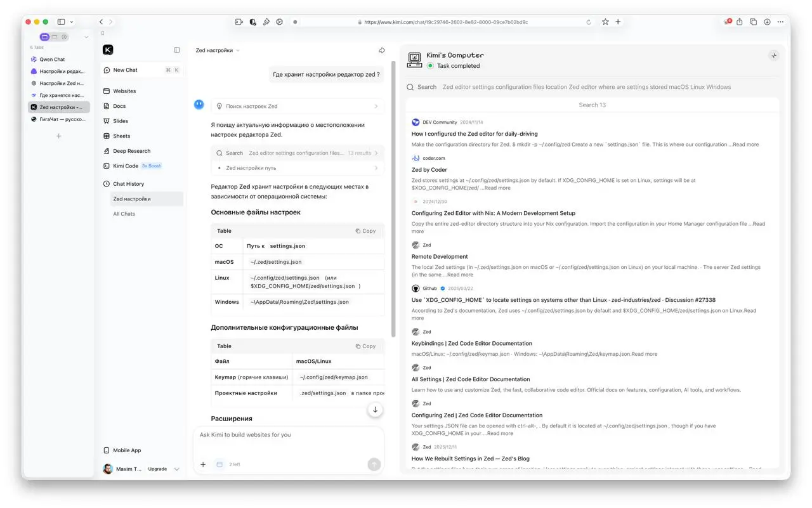Start a New Chat
The width and height of the screenshot is (812, 508).
click(141, 70)
